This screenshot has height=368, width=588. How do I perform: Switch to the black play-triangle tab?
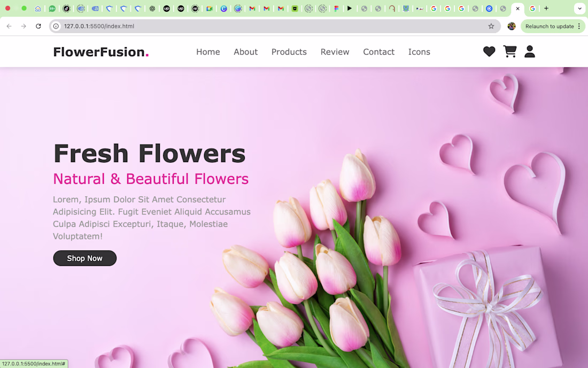click(x=350, y=8)
